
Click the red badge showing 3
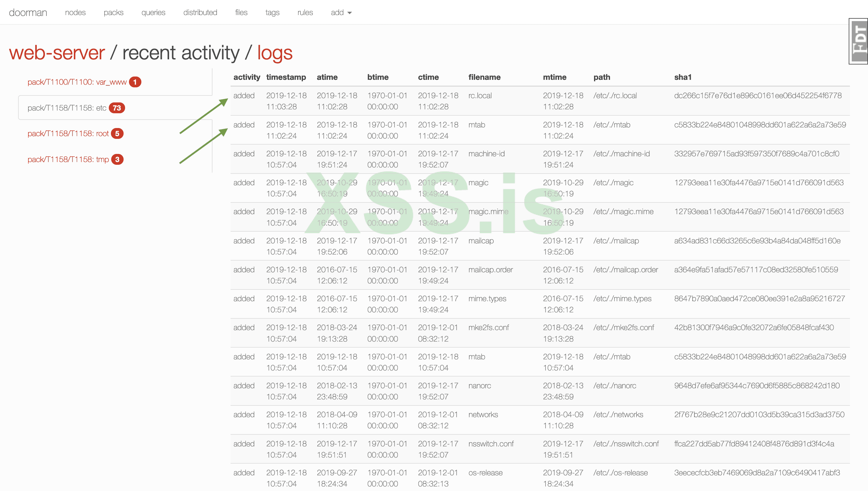(x=117, y=160)
